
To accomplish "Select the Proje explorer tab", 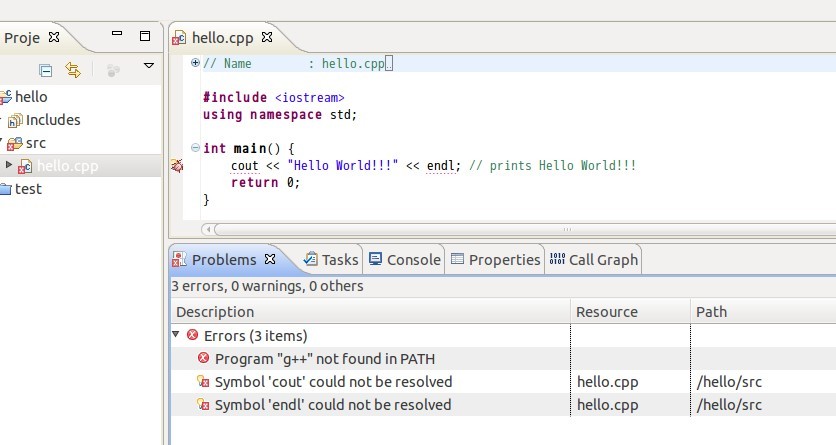I will coord(22,38).
